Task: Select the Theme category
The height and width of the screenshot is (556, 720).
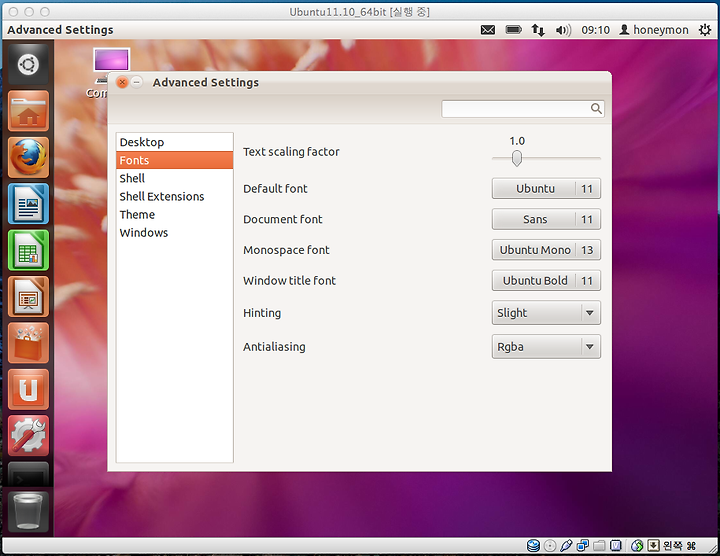Action: 174,215
